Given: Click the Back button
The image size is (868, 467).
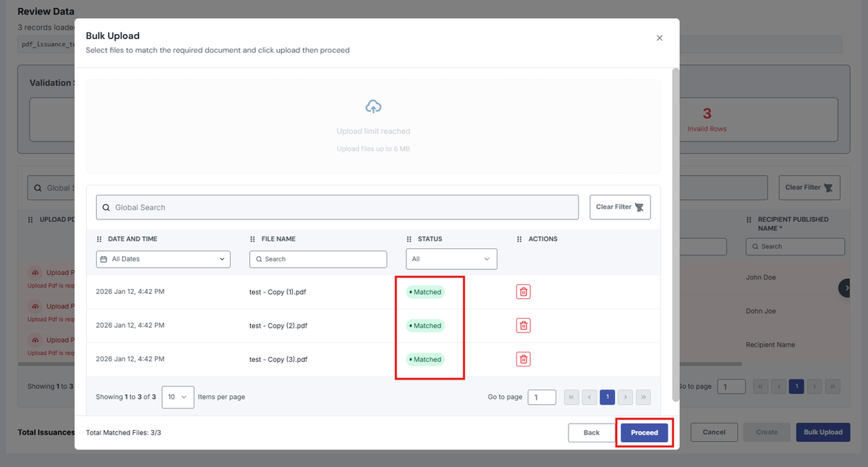Looking at the screenshot, I should point(592,432).
